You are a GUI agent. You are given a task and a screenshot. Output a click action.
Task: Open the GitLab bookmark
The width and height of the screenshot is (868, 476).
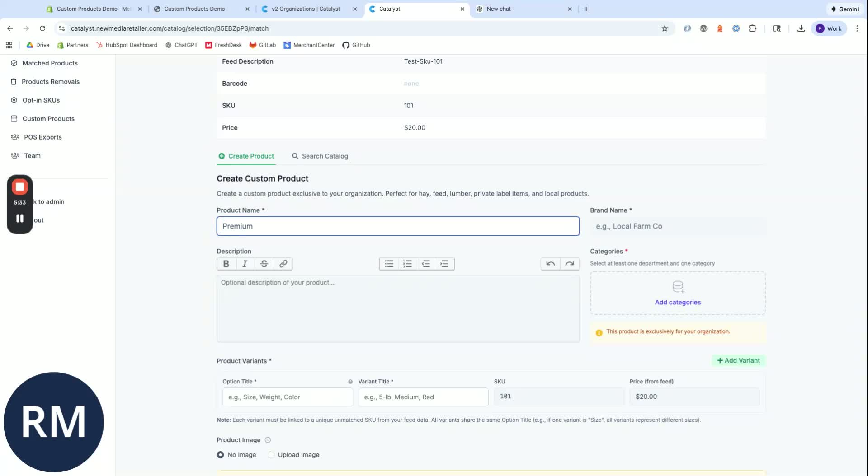coord(263,45)
